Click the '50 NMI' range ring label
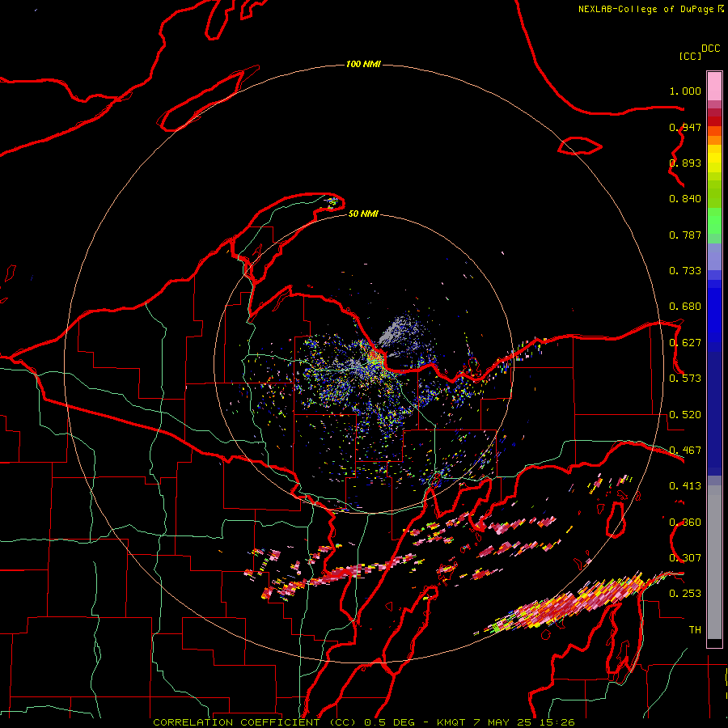Screen dimensions: 728x728 pyautogui.click(x=363, y=214)
